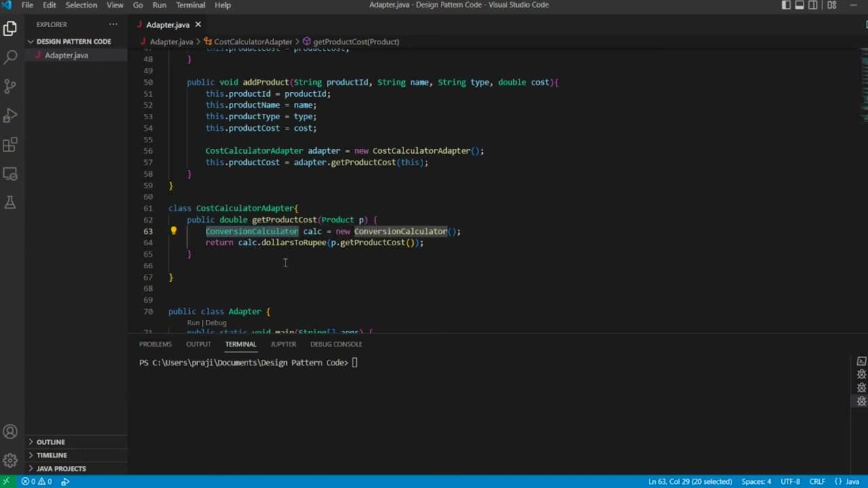The height and width of the screenshot is (488, 868).
Task: Open Customize Layout button in title bar
Action: [831, 5]
